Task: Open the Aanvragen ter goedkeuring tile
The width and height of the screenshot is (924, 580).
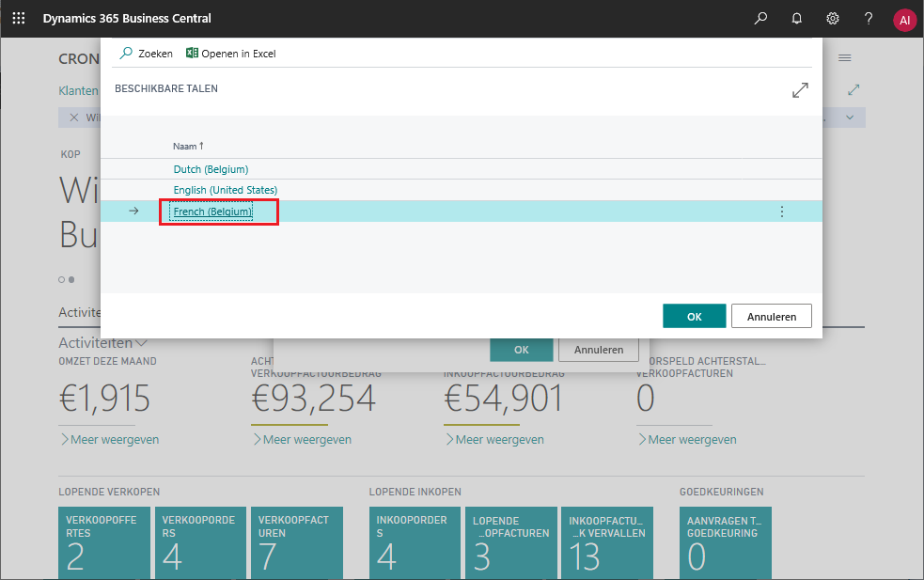Action: point(726,542)
